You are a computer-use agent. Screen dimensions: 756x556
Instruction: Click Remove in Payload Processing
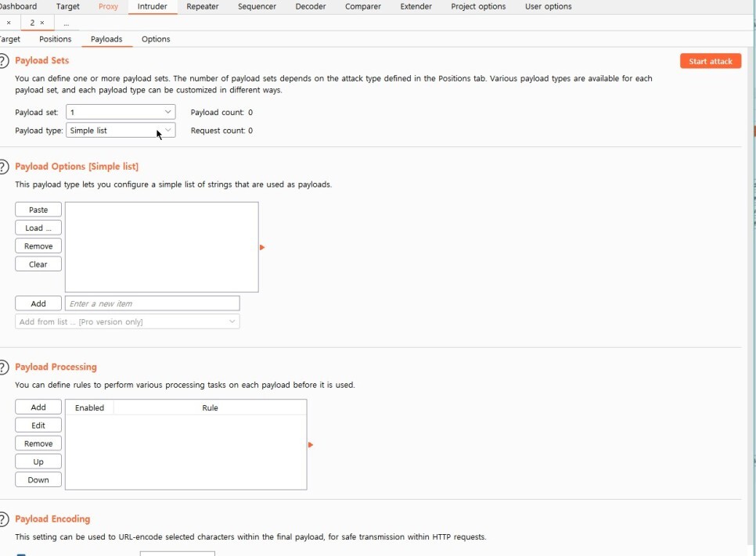coord(38,443)
